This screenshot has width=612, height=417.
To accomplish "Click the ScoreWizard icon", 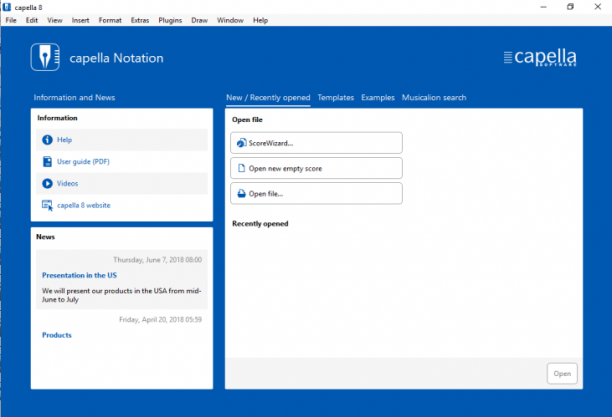I will 242,143.
